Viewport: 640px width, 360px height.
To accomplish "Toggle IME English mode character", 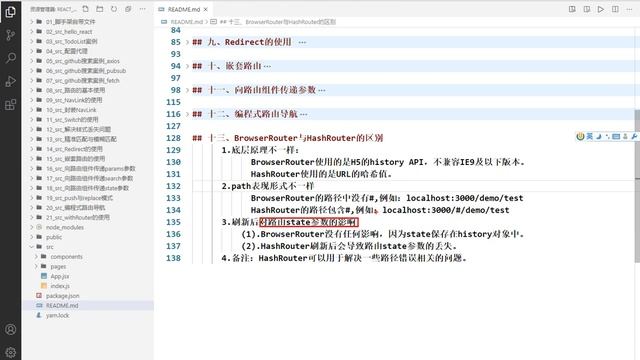I will point(589,136).
